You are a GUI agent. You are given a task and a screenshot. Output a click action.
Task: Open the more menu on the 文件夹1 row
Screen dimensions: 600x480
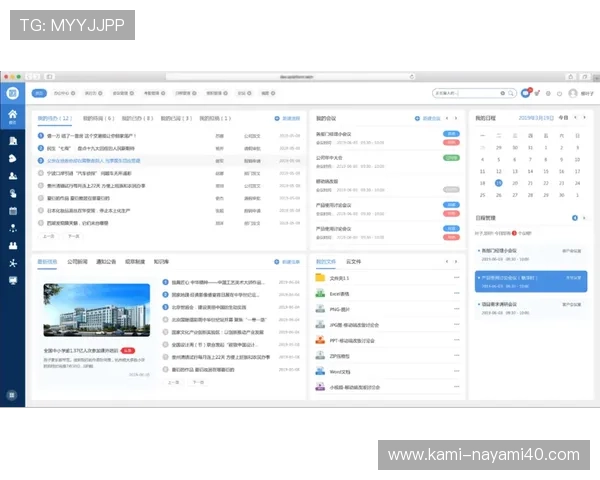[x=457, y=277]
